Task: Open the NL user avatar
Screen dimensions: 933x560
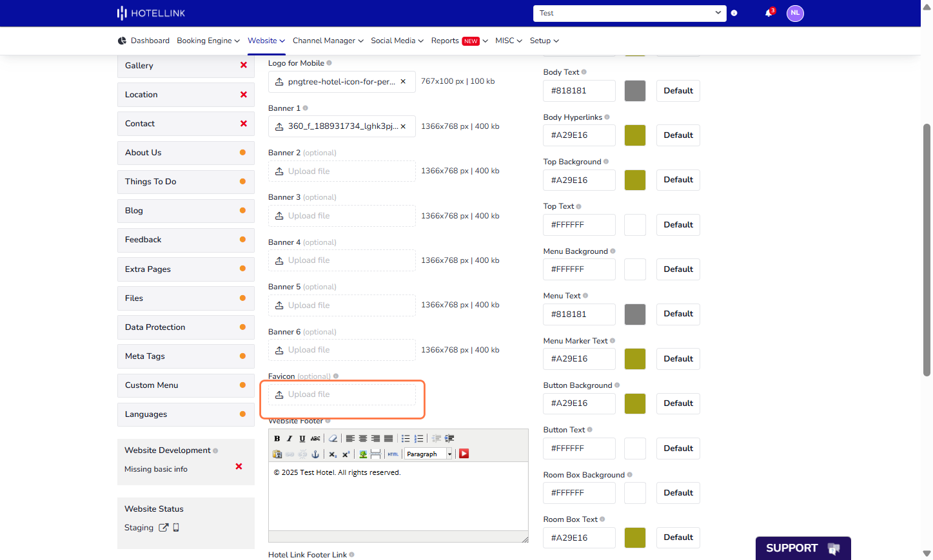Action: point(795,13)
